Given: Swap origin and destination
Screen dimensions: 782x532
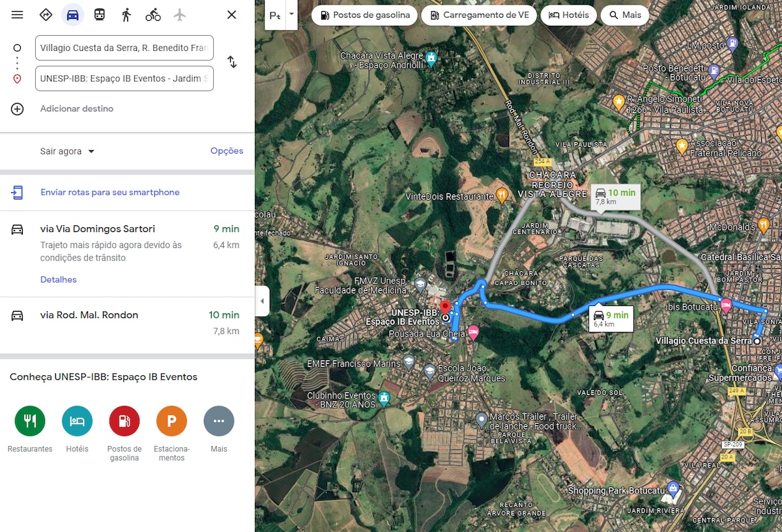Looking at the screenshot, I should [232, 62].
